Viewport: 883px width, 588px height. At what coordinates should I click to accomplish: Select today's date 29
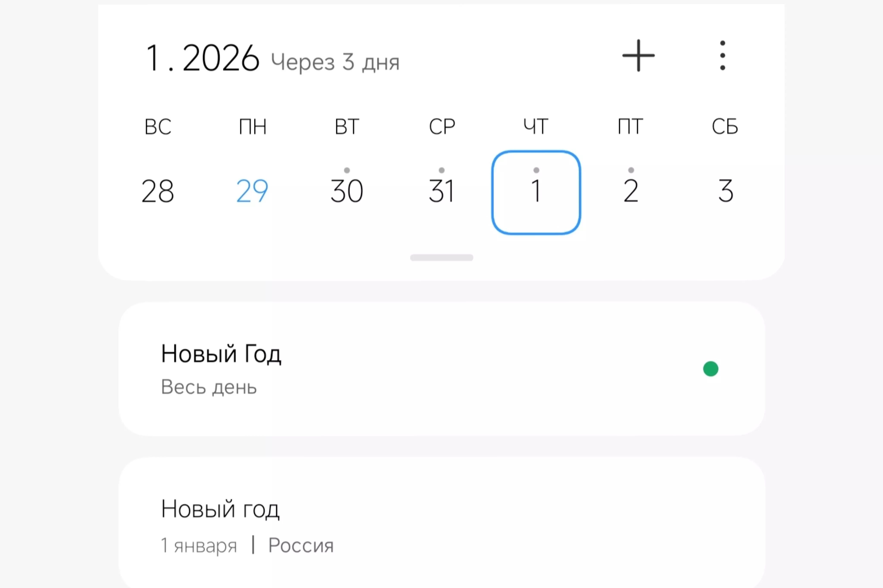(x=252, y=190)
